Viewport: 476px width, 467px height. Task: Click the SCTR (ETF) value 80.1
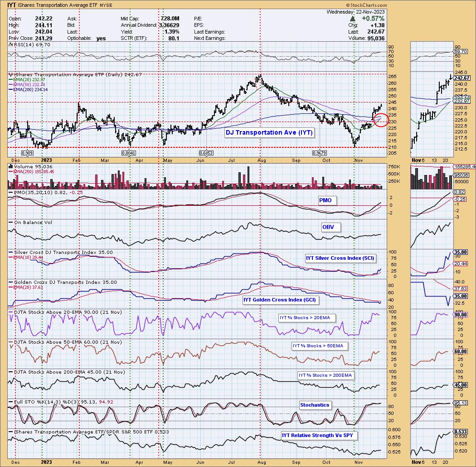(x=174, y=38)
